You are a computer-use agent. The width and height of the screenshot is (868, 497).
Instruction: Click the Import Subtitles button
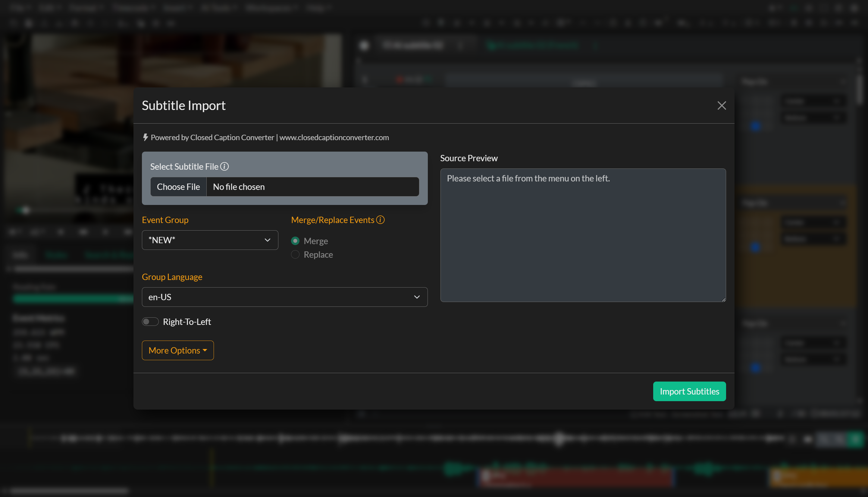(689, 391)
